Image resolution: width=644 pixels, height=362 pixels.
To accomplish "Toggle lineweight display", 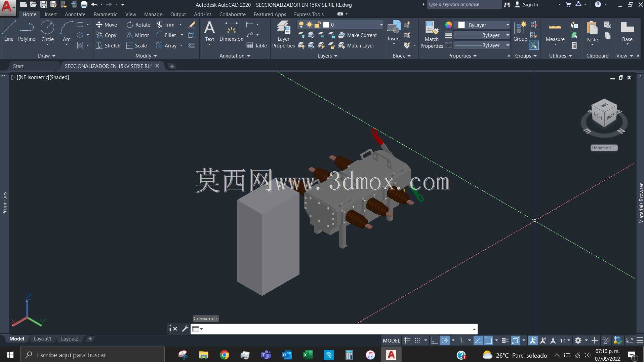I will (x=505, y=340).
